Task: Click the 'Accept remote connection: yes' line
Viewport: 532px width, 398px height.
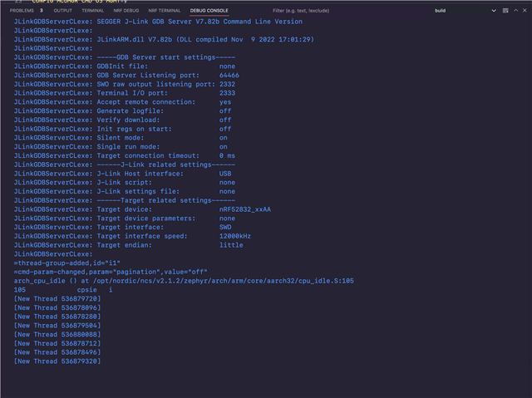Action: click(122, 101)
